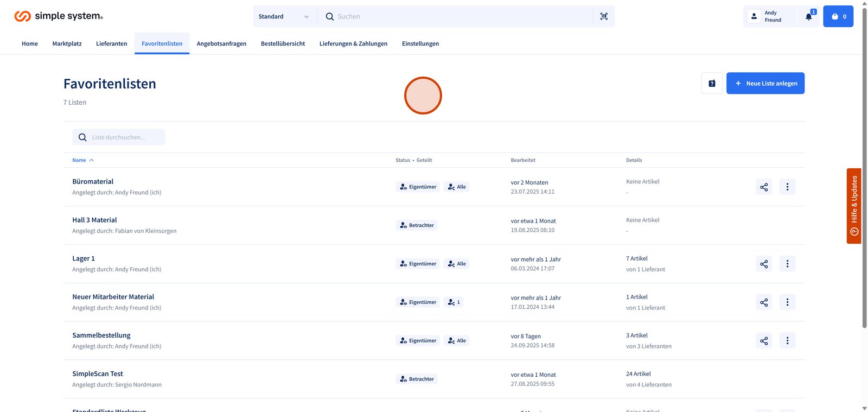The height and width of the screenshot is (412, 868).
Task: Click the barcode scanner icon in search bar
Action: pyautogui.click(x=604, y=16)
